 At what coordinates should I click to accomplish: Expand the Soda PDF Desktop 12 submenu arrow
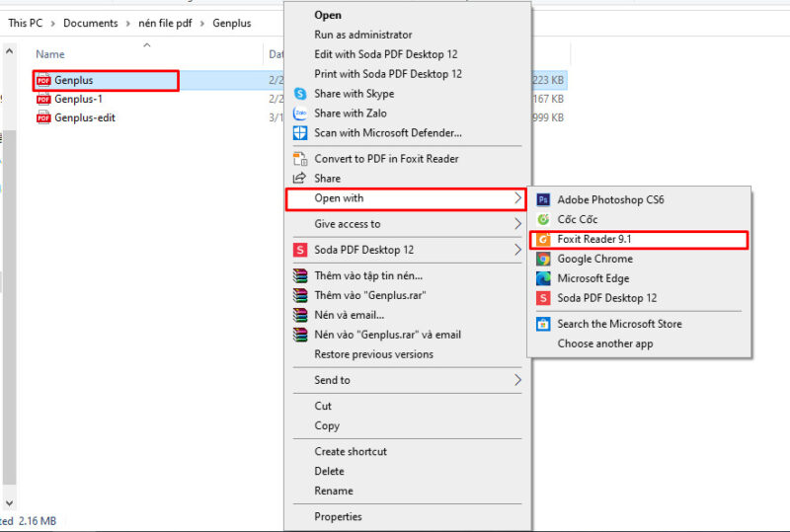517,250
